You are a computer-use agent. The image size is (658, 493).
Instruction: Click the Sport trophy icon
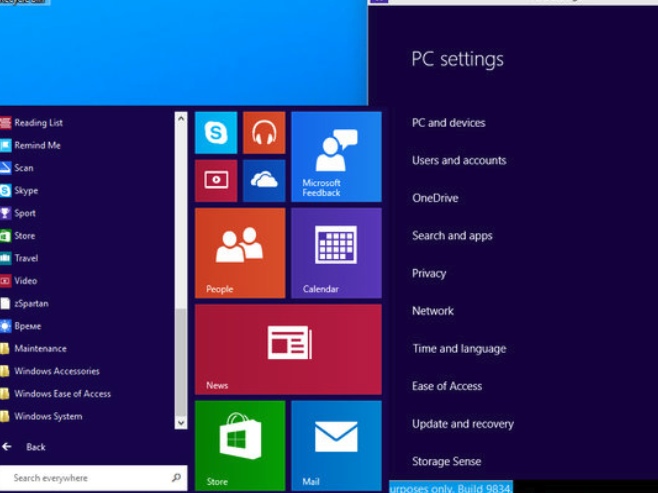5,213
